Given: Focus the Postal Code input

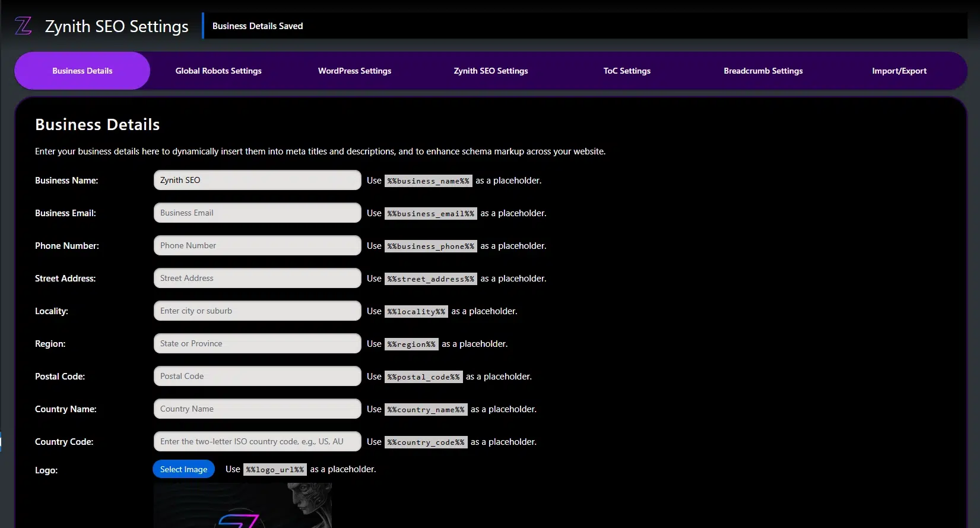Looking at the screenshot, I should [x=258, y=376].
